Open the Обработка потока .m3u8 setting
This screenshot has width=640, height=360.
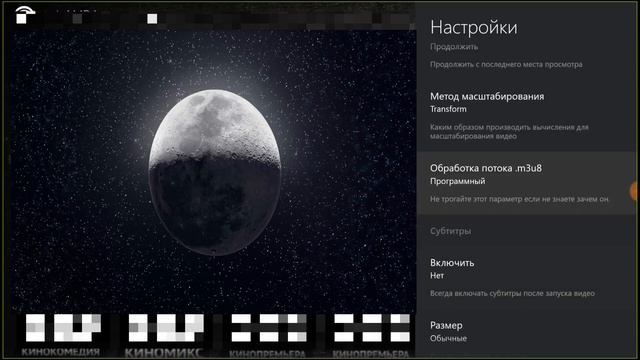point(526,183)
